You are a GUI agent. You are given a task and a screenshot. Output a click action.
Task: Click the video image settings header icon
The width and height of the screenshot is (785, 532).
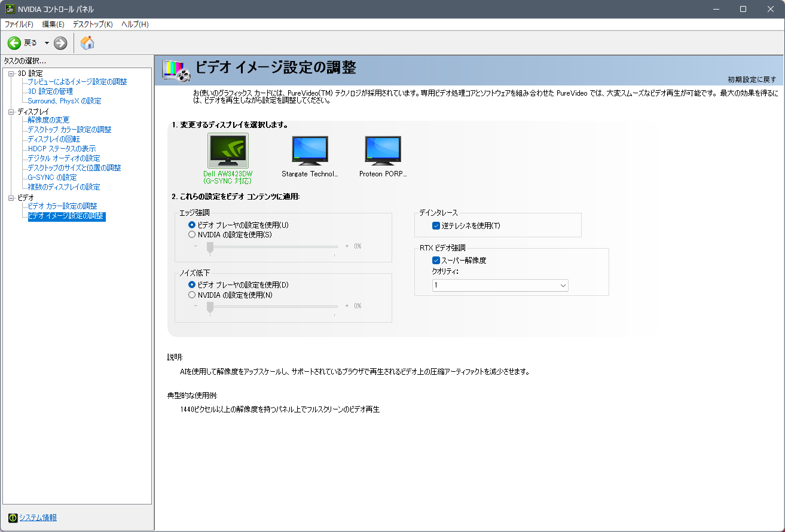tap(176, 70)
